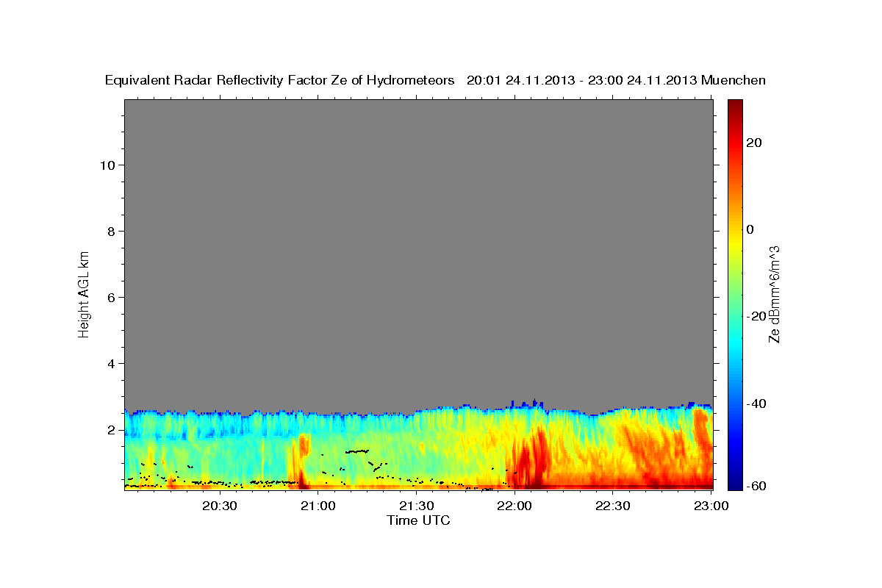Image resolution: width=882 pixels, height=588 pixels.
Task: Click the 21:00 time tick label
Action: pos(318,506)
